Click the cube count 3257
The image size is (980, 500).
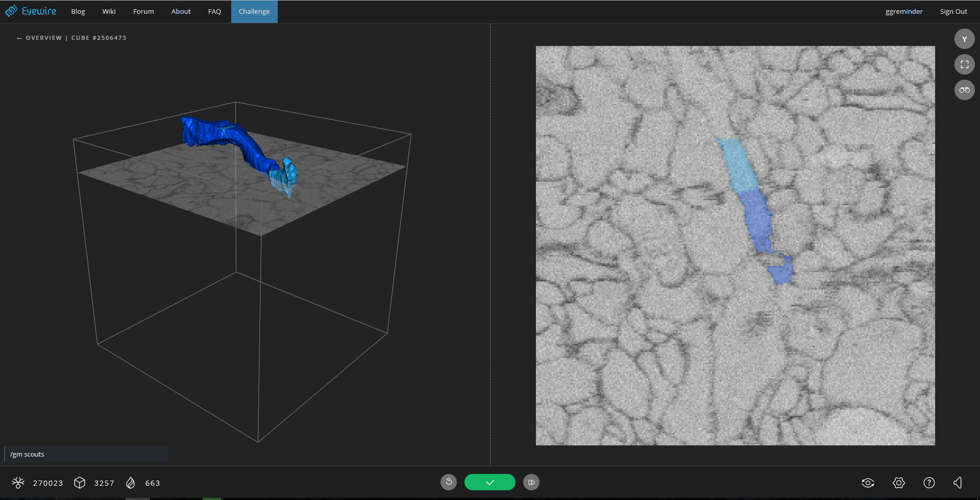click(104, 483)
